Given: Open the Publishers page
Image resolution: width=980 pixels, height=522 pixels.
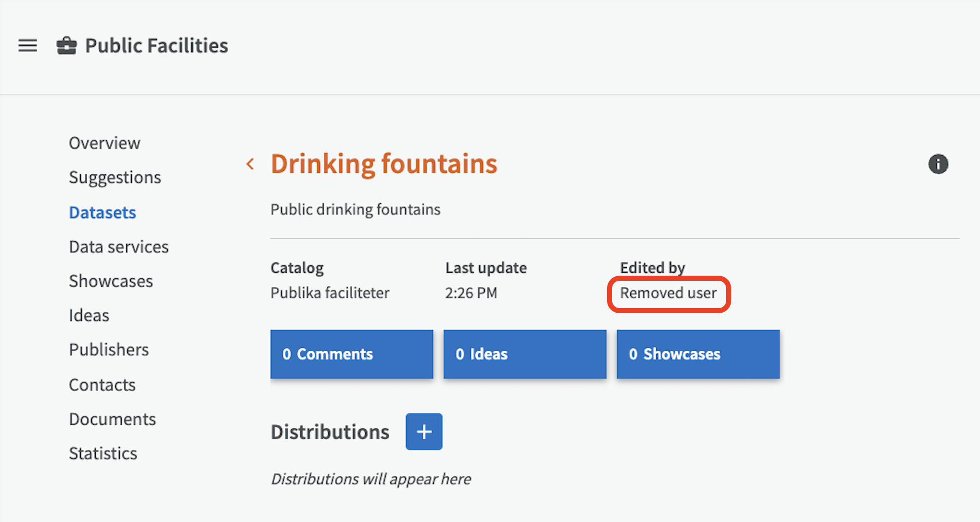Looking at the screenshot, I should pyautogui.click(x=108, y=350).
